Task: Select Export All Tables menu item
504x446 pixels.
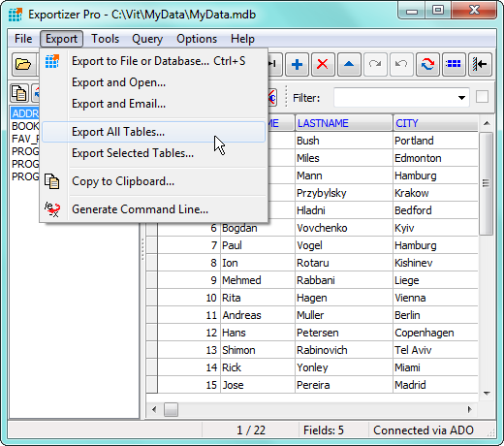Action: pos(154,132)
